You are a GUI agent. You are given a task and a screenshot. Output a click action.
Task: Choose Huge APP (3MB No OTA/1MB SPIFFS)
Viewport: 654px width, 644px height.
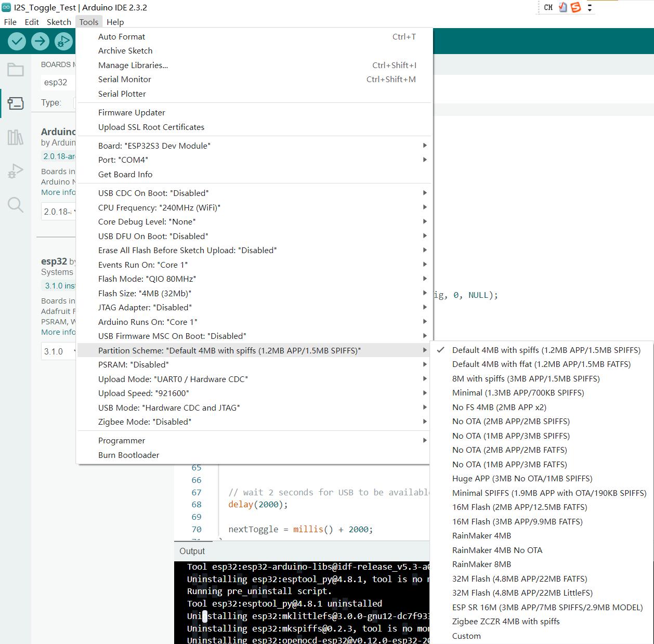pos(522,479)
